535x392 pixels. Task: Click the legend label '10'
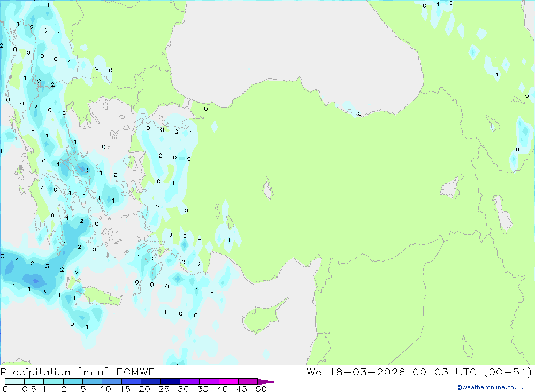point(105,389)
